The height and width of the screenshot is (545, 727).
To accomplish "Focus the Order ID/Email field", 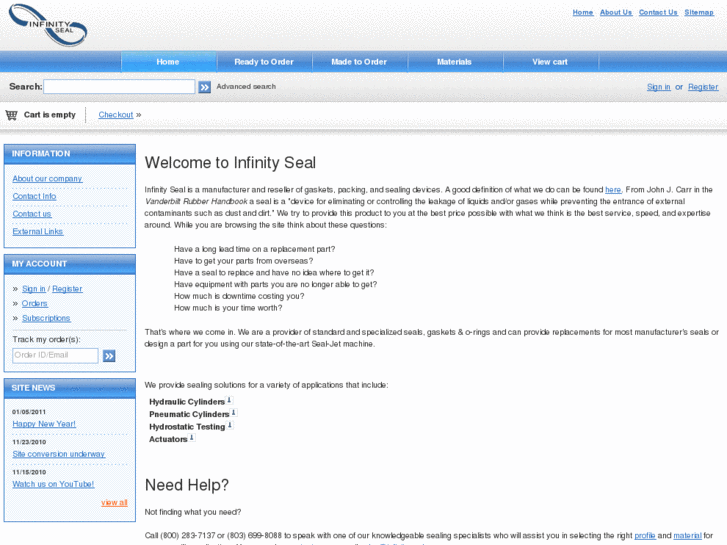I will [x=55, y=355].
